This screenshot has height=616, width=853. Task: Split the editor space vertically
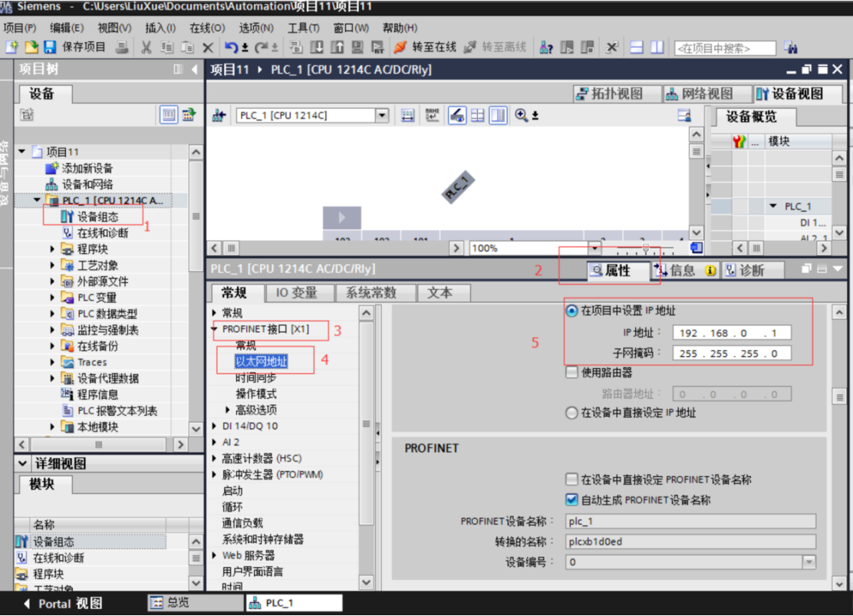[657, 48]
